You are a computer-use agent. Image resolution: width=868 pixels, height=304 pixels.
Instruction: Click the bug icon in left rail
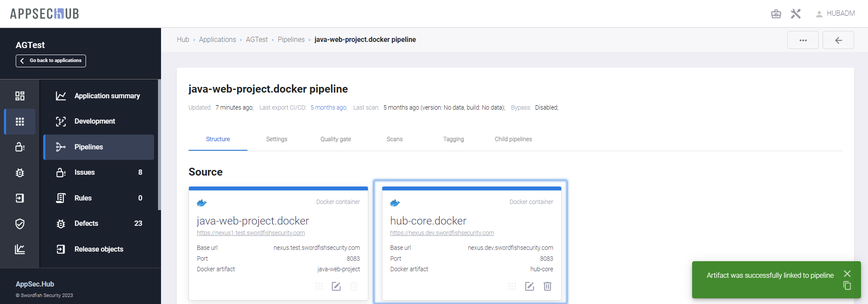point(20,173)
